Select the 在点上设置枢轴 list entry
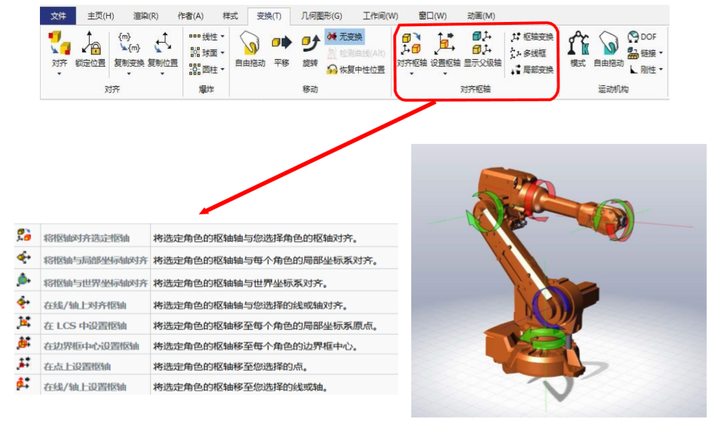Screen dimensions: 720x421 85,367
